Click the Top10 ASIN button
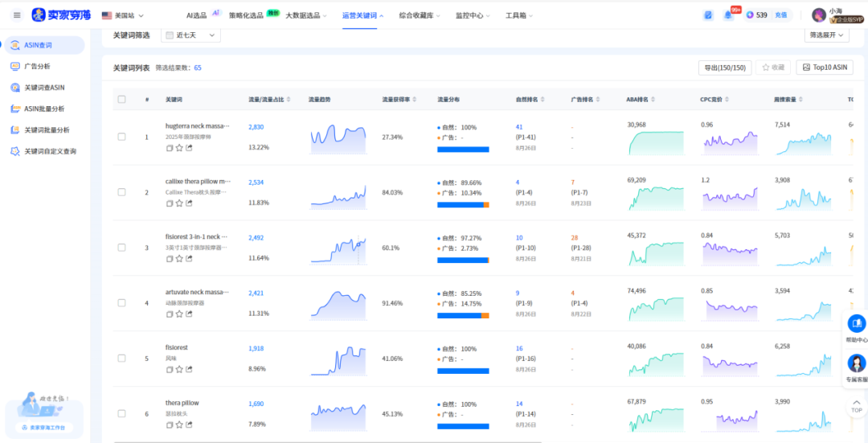 (824, 68)
